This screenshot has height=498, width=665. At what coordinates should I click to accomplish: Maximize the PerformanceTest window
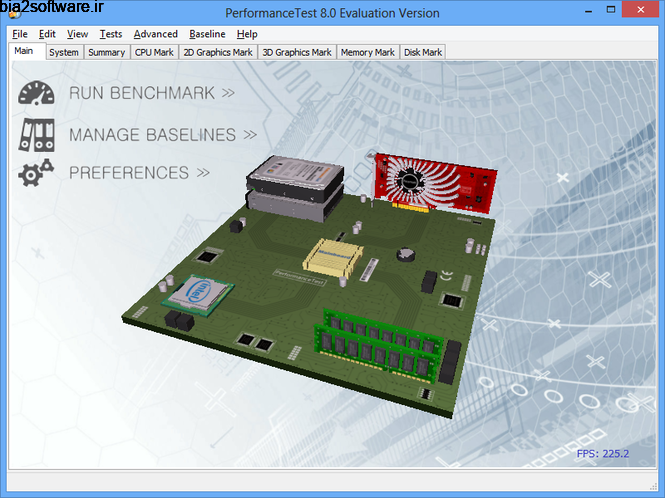coord(611,10)
